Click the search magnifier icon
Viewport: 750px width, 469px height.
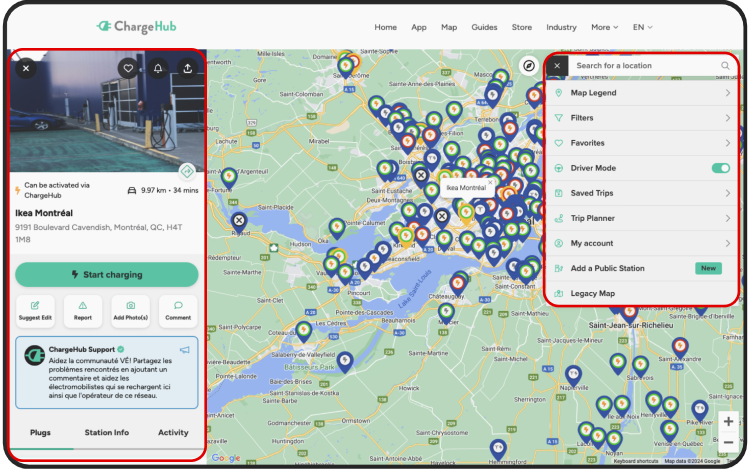coord(725,65)
